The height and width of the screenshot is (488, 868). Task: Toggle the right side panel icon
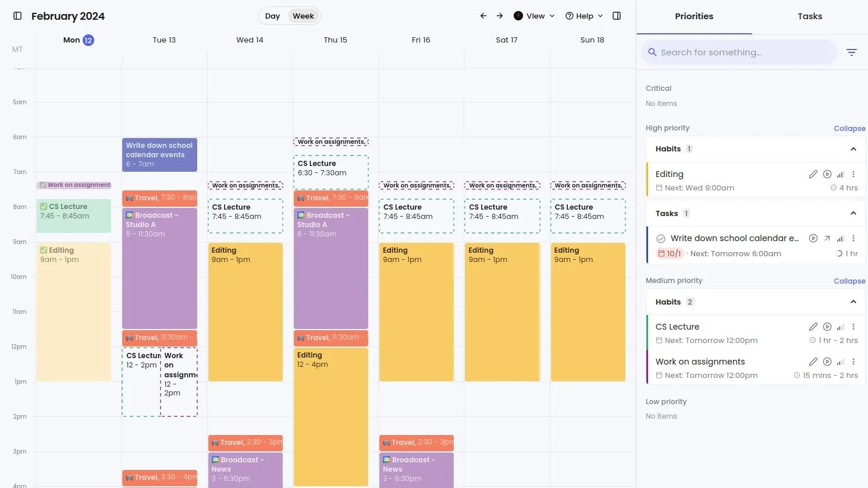617,16
